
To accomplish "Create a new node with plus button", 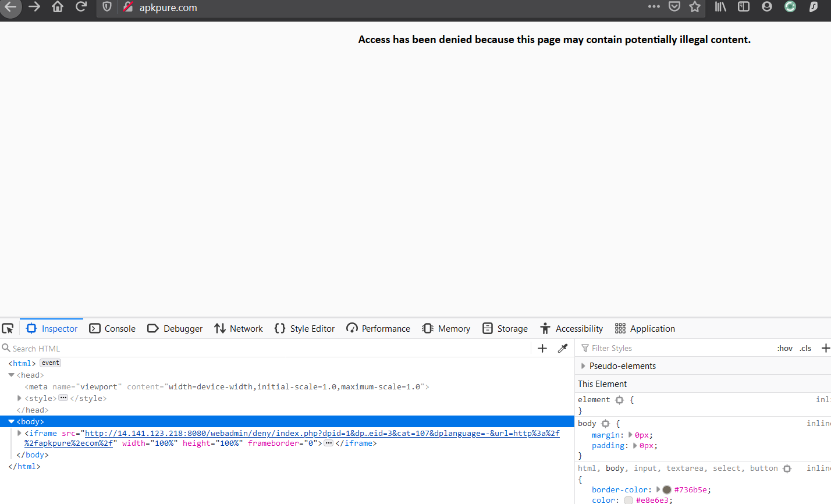I will click(542, 349).
